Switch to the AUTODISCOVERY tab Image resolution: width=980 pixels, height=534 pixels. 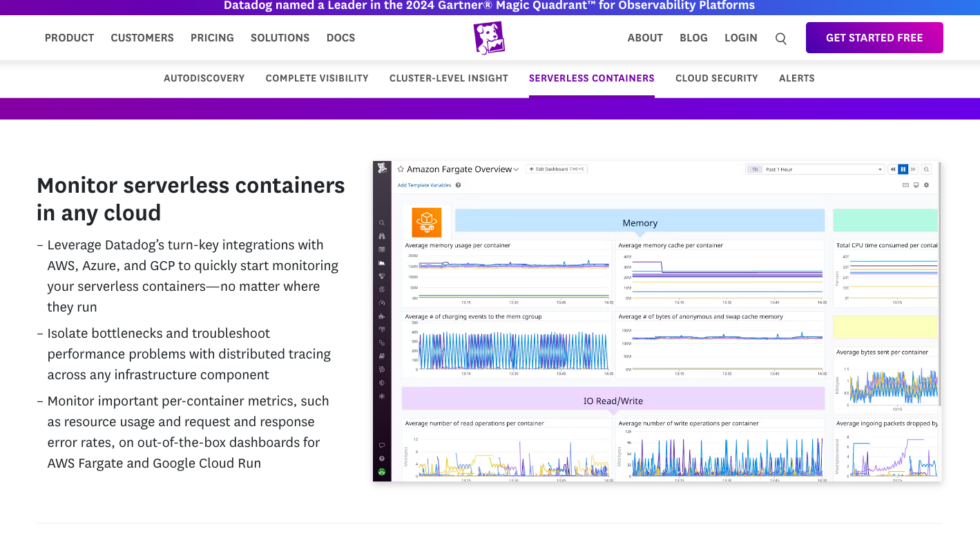point(204,78)
